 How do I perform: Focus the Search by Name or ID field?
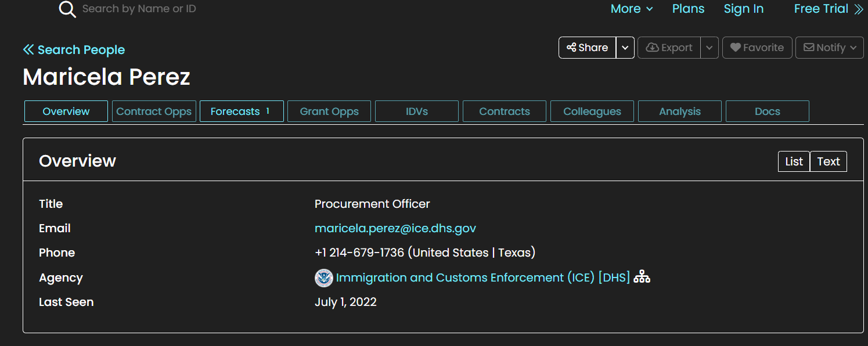coord(139,9)
